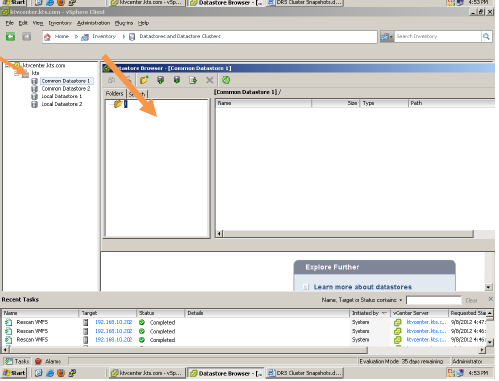Open the Inventory menu
Viewport: 499px width, 381px height.
[x=60, y=23]
